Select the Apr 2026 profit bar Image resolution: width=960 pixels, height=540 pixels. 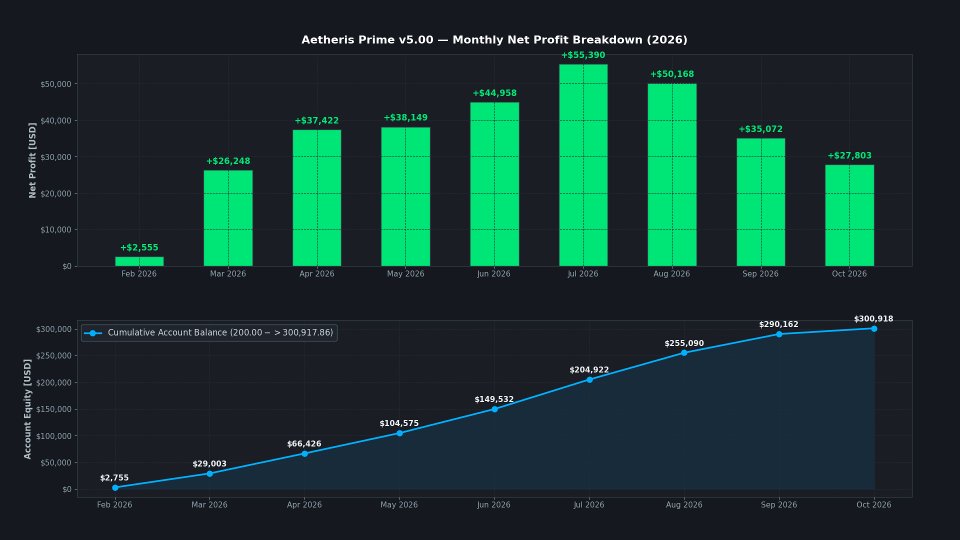pos(317,198)
